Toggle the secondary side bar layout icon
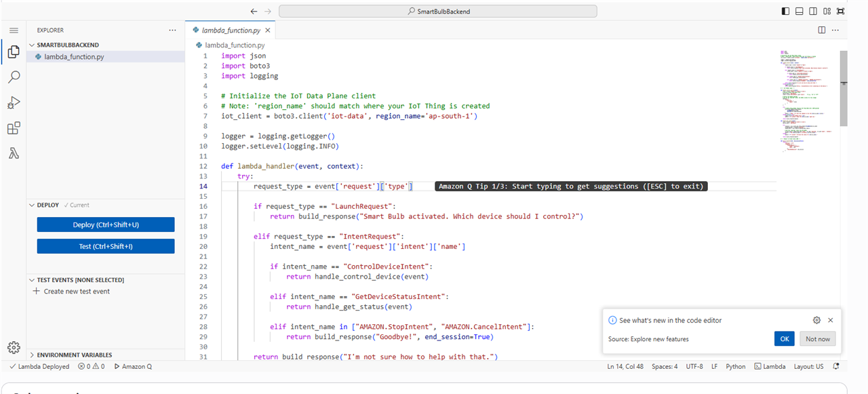This screenshot has height=394, width=868. [813, 12]
